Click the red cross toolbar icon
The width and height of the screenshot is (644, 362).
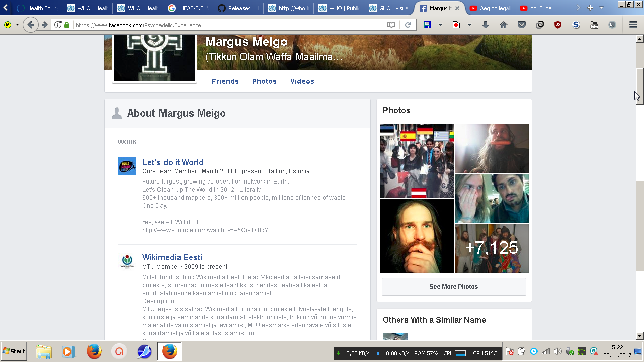(456, 25)
